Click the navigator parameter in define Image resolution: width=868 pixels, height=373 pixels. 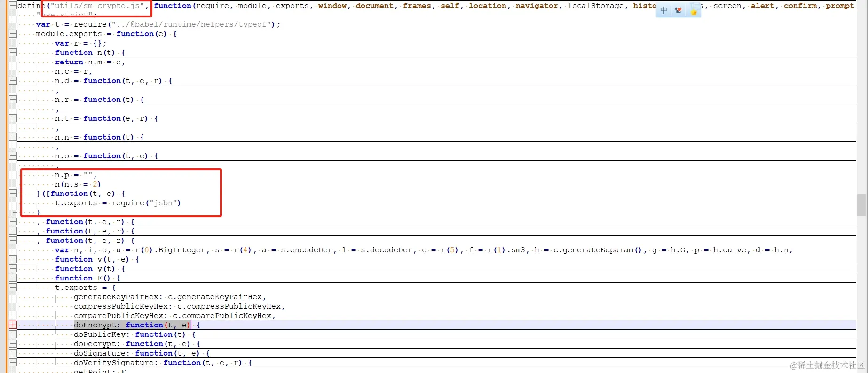[x=537, y=6]
